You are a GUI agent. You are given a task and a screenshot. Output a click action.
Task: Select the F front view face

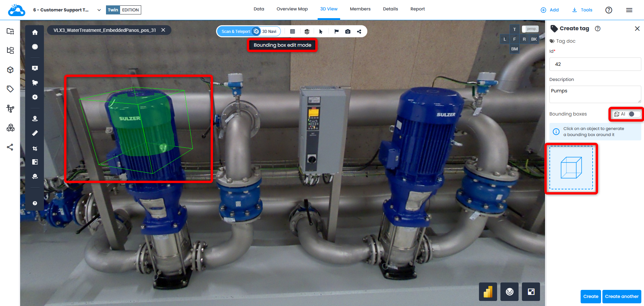pos(515,39)
